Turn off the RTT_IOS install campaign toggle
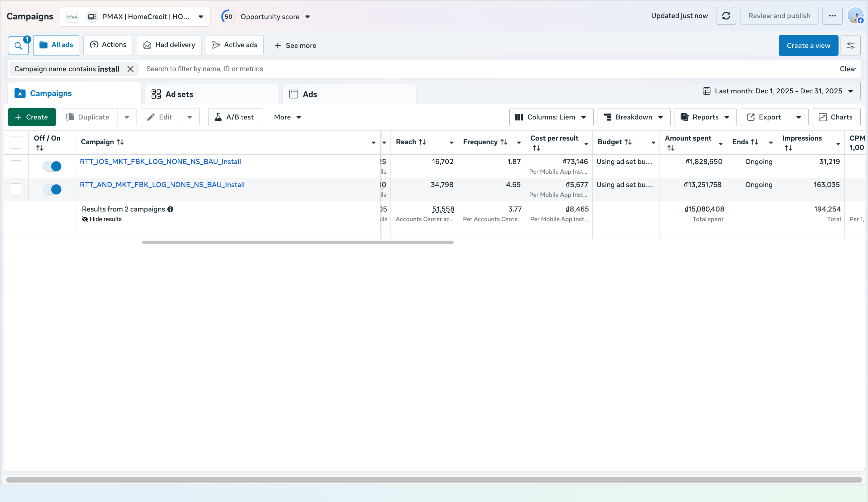The image size is (868, 502). [52, 166]
